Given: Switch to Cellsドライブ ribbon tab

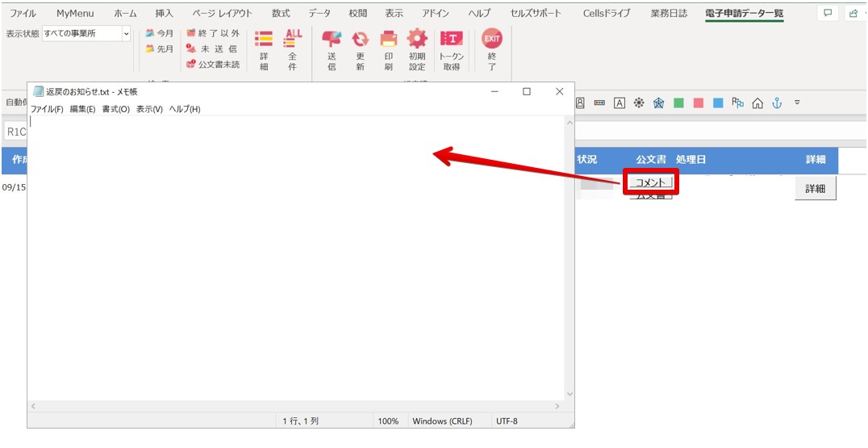Looking at the screenshot, I should pyautogui.click(x=607, y=13).
